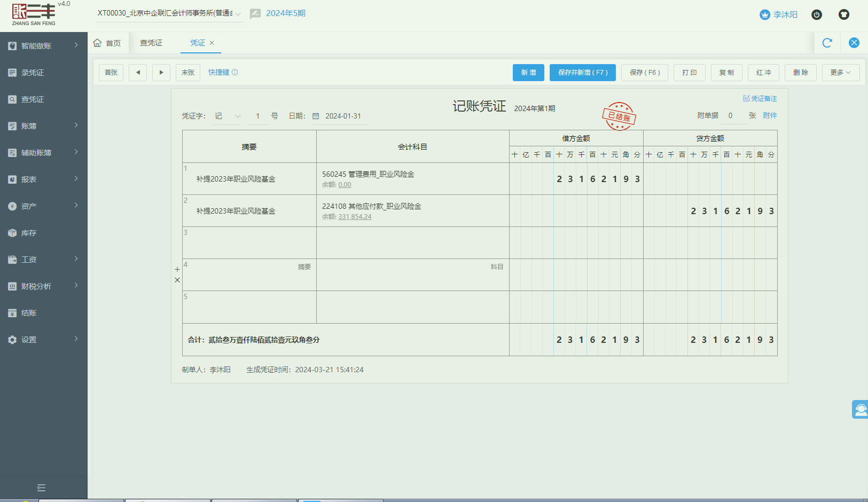Image resolution: width=868 pixels, height=502 pixels.
Task: Click the power logout icon
Action: pos(816,15)
